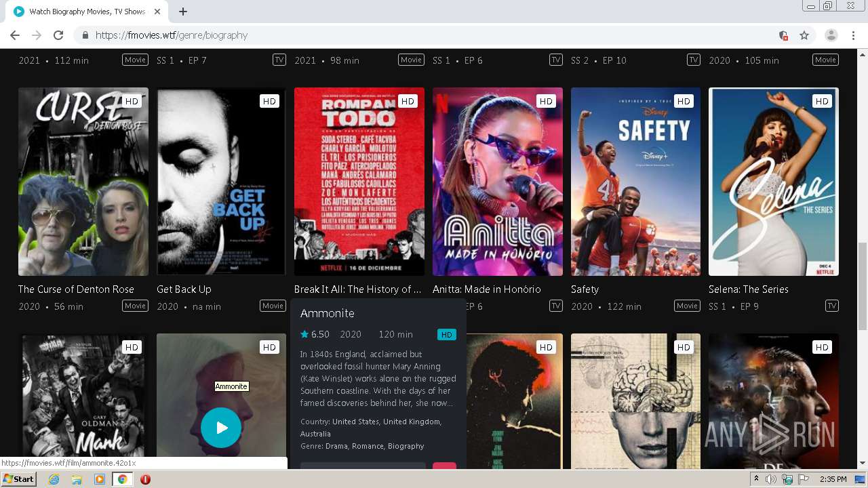Screen dimensions: 868x488
Task: Click the browser back arrow
Action: coord(15,35)
